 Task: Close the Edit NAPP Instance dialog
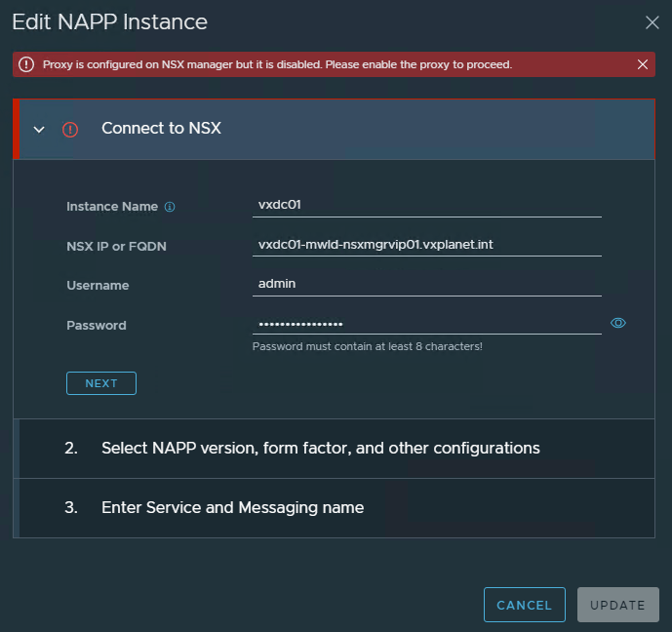pyautogui.click(x=652, y=22)
